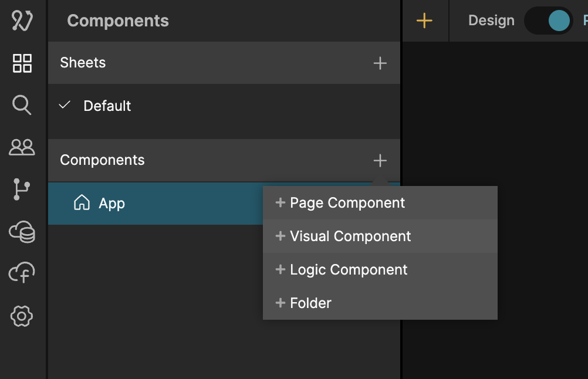This screenshot has width=588, height=379.
Task: Choose Folder from the add menu
Action: [310, 303]
